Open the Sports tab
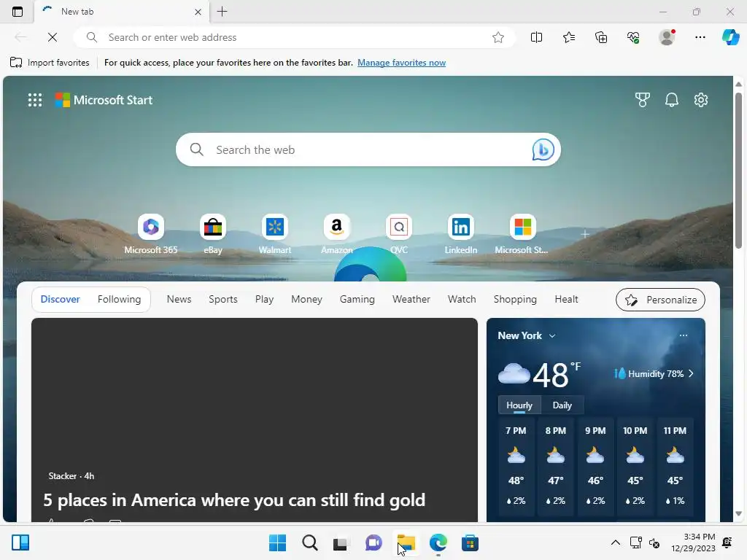 223,299
